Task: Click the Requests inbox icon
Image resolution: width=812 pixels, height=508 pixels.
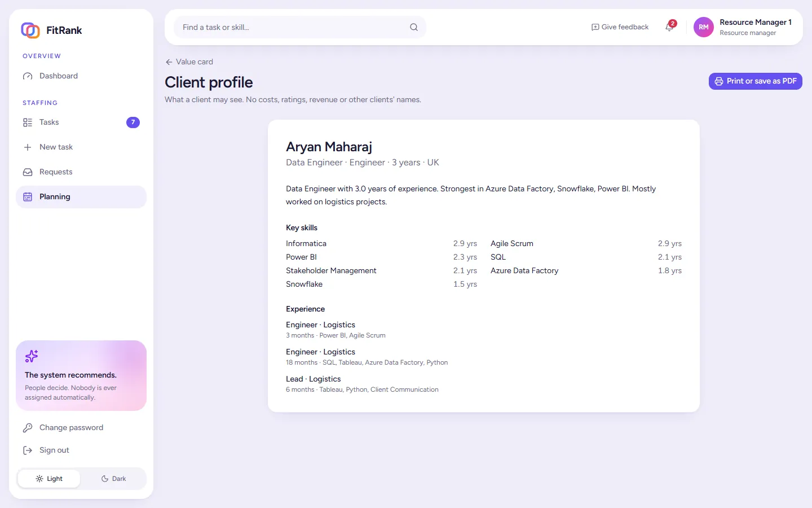Action: click(x=28, y=172)
